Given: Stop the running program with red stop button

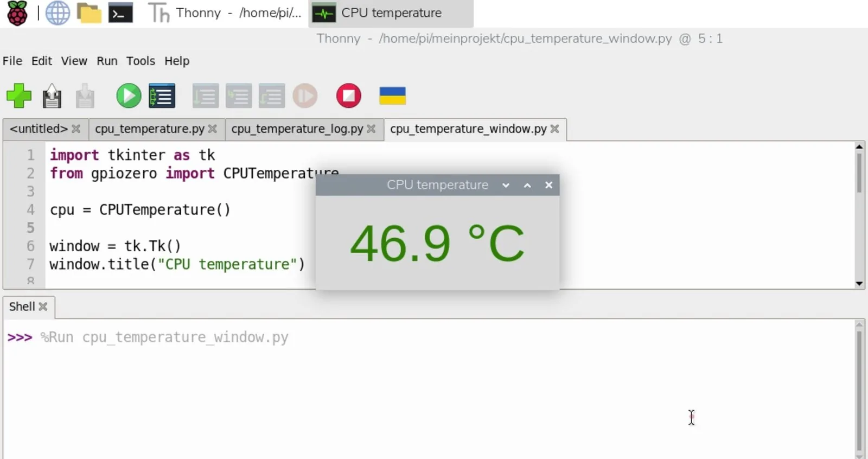Looking at the screenshot, I should [x=349, y=96].
